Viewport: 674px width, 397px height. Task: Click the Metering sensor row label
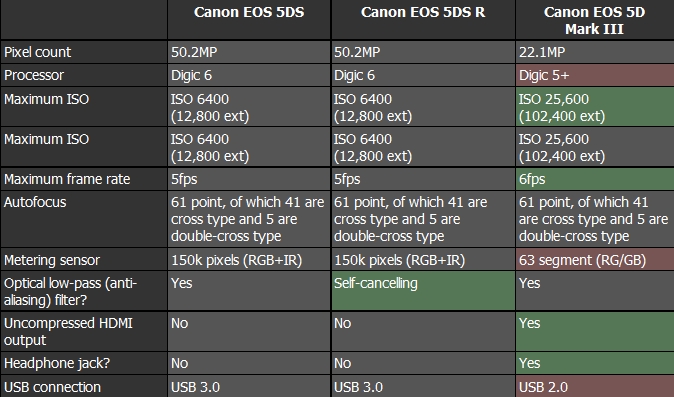click(84, 260)
